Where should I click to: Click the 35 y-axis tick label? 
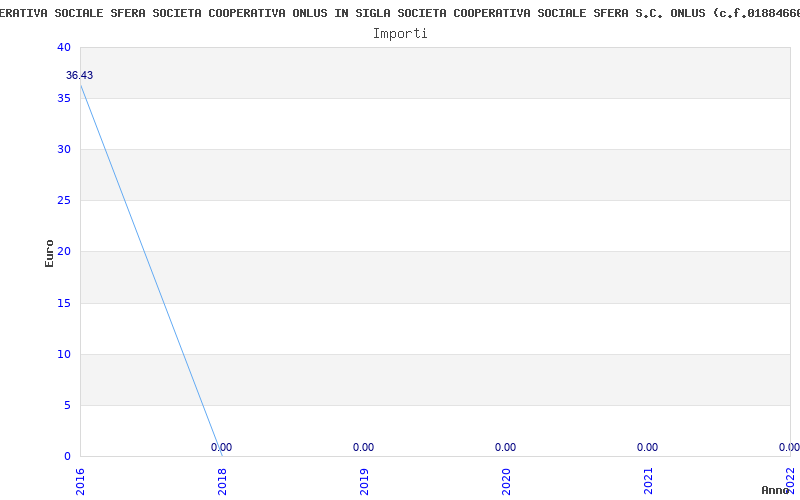pyautogui.click(x=64, y=98)
